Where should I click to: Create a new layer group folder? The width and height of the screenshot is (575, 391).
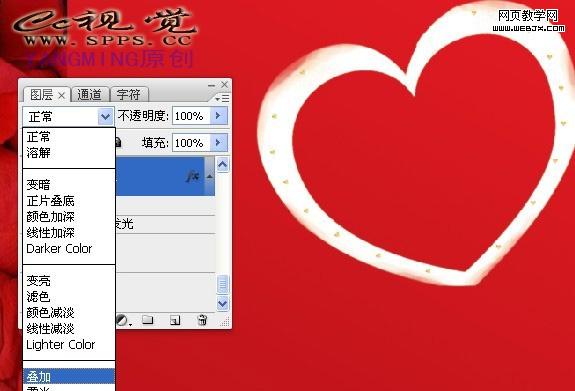click(x=147, y=319)
